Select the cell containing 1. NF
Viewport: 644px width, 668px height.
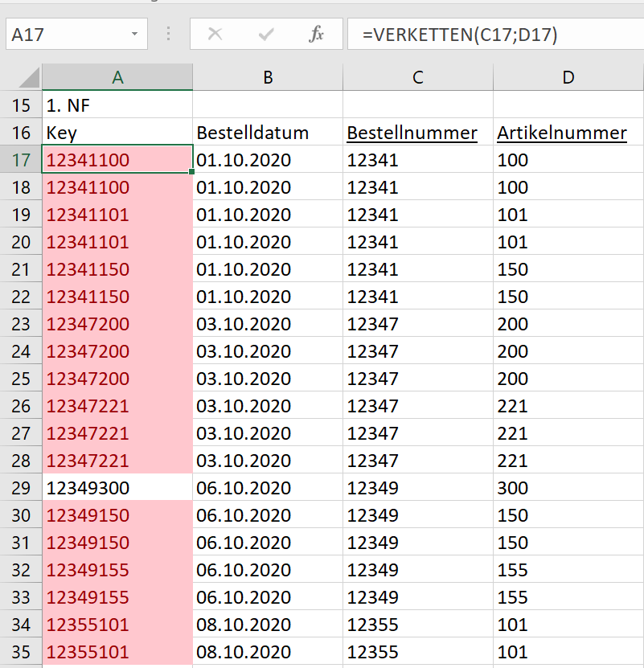click(117, 104)
